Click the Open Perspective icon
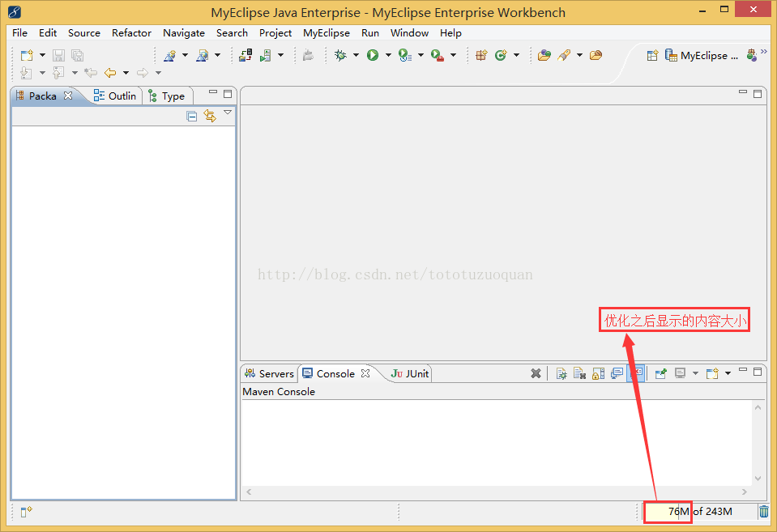 point(652,55)
